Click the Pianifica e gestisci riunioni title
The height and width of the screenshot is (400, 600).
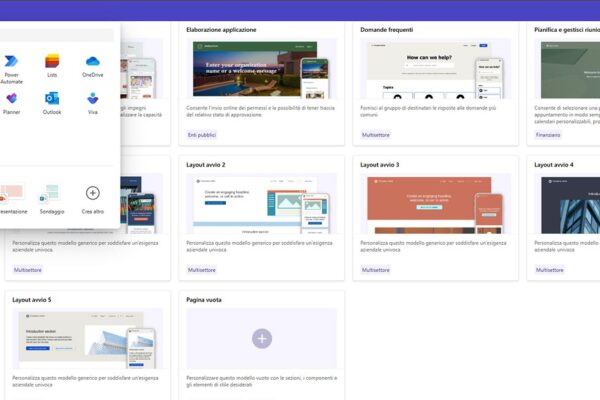point(567,30)
